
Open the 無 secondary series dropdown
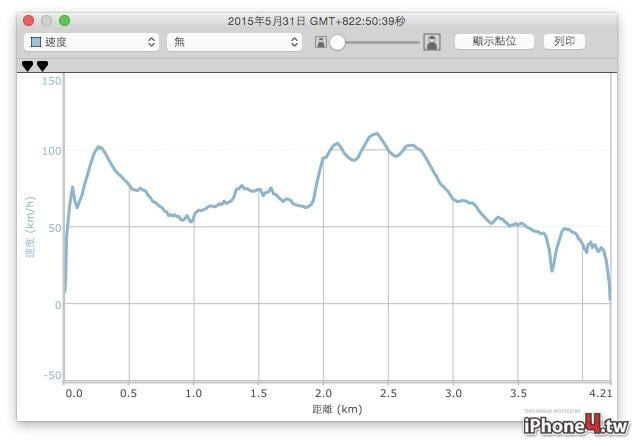point(234,42)
